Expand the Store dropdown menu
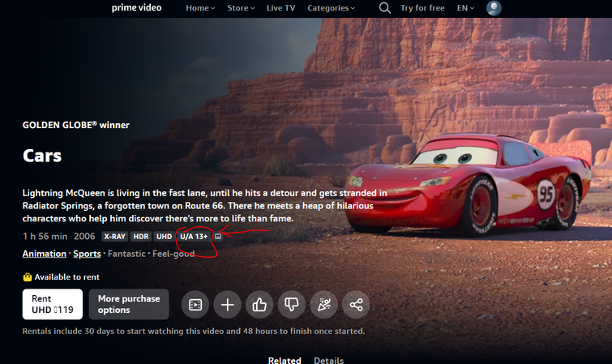This screenshot has height=364, width=612. pyautogui.click(x=241, y=8)
